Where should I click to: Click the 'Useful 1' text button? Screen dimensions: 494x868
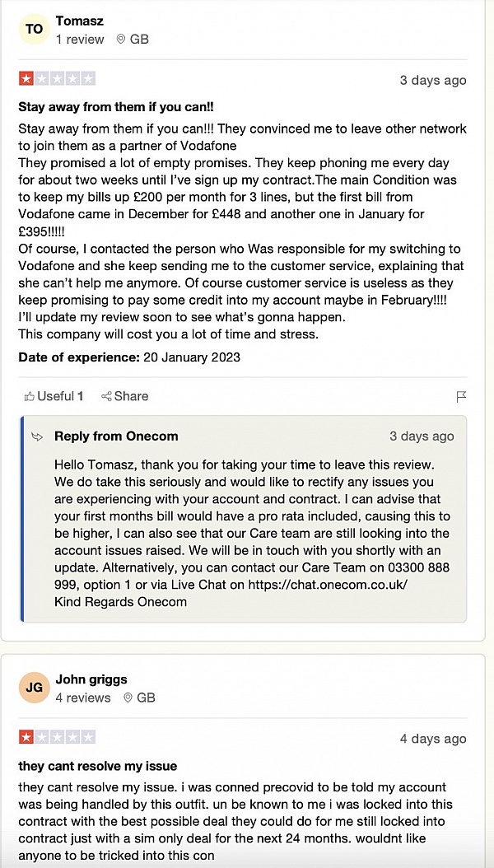pyautogui.click(x=60, y=396)
